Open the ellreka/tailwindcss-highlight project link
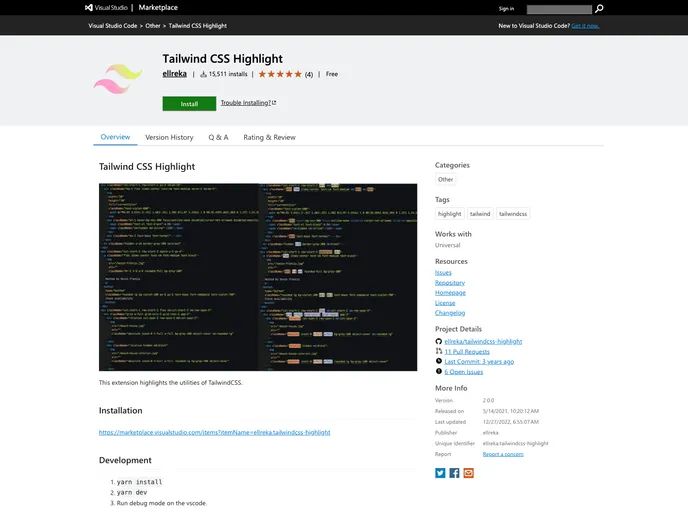The height and width of the screenshot is (512, 688). point(483,341)
